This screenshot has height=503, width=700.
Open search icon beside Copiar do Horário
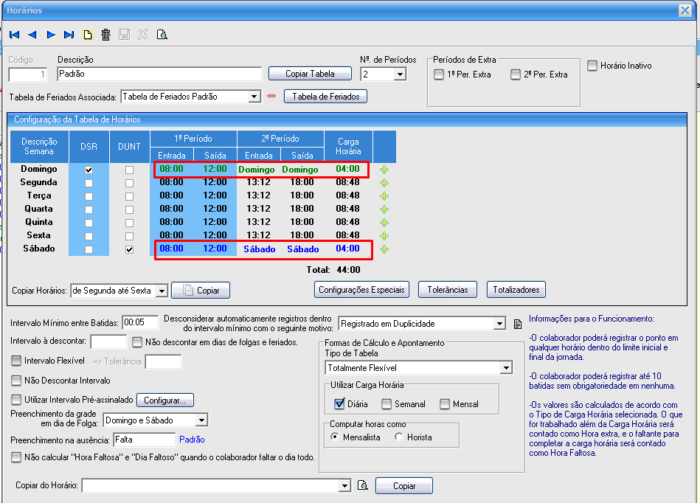(x=362, y=485)
